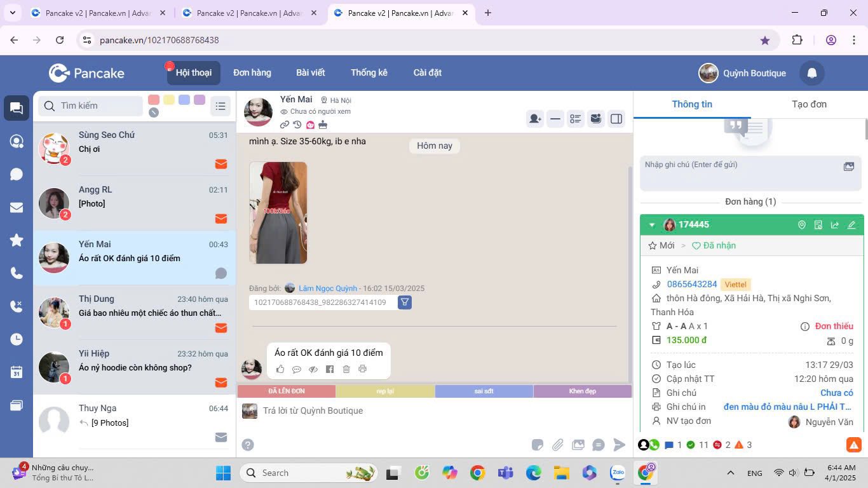Click the printer icon under the comment

(x=363, y=369)
